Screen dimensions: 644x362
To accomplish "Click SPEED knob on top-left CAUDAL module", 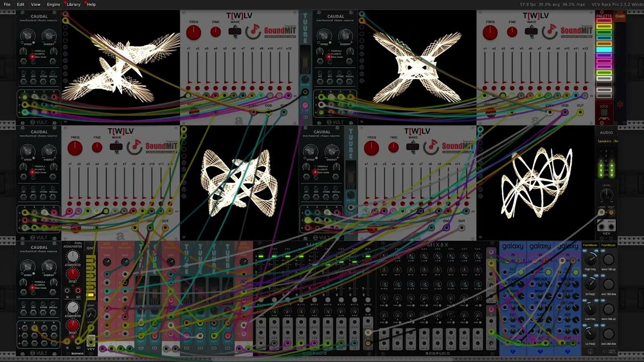I will point(28,35).
